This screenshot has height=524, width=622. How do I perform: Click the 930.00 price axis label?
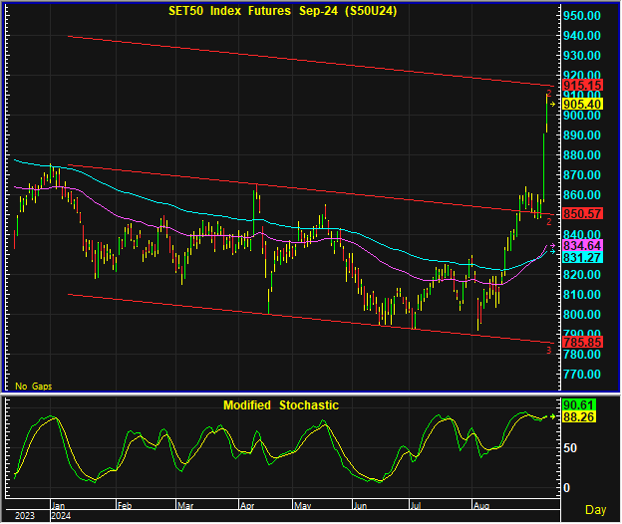pos(582,56)
